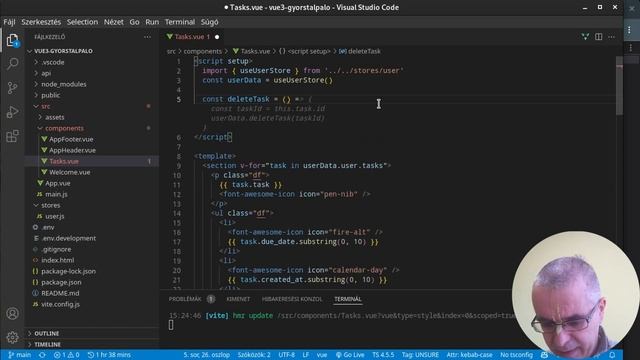Image resolution: width=640 pixels, height=360 pixels.
Task: Click the main branch indicator
Action: pos(20,355)
